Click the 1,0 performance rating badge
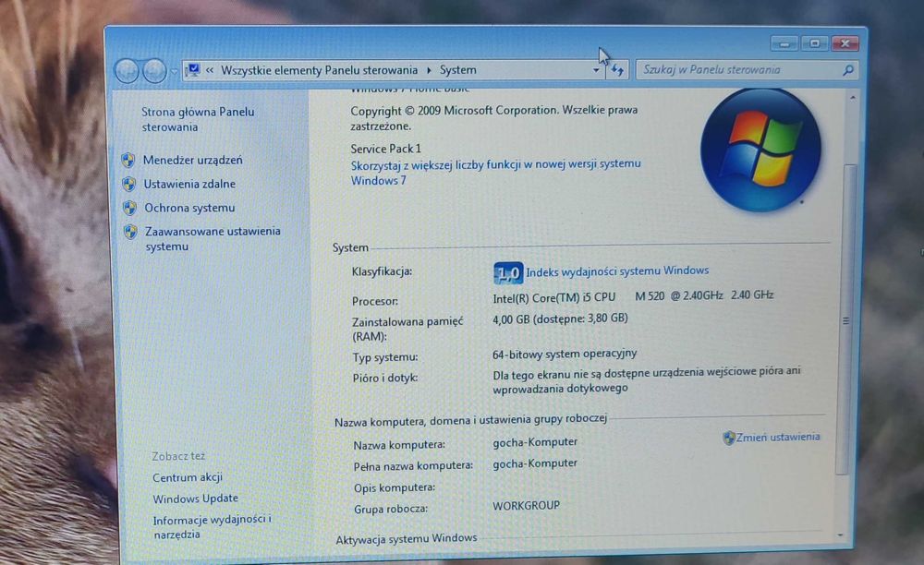 [x=508, y=273]
